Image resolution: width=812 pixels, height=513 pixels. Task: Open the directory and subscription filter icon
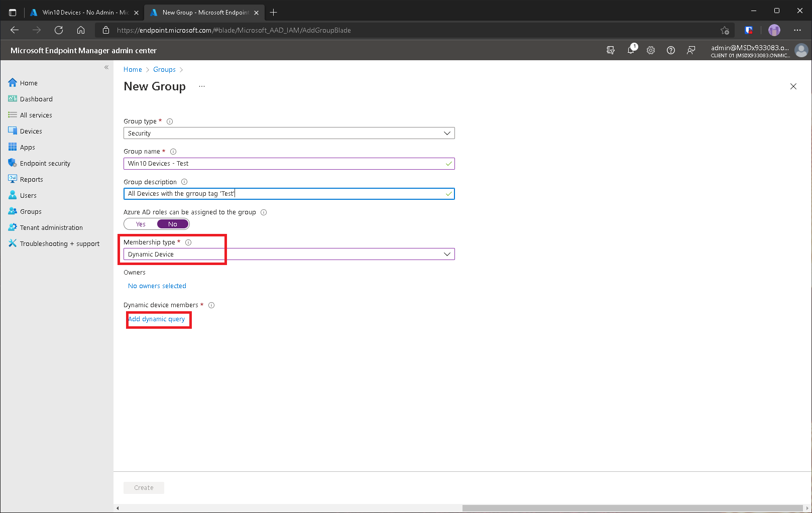pyautogui.click(x=611, y=50)
